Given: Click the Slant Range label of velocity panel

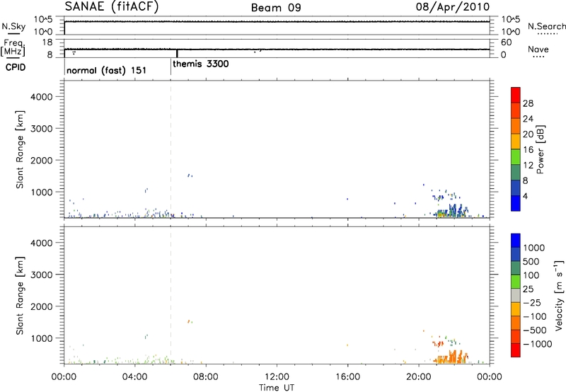Looking at the screenshot, I should (x=20, y=296).
